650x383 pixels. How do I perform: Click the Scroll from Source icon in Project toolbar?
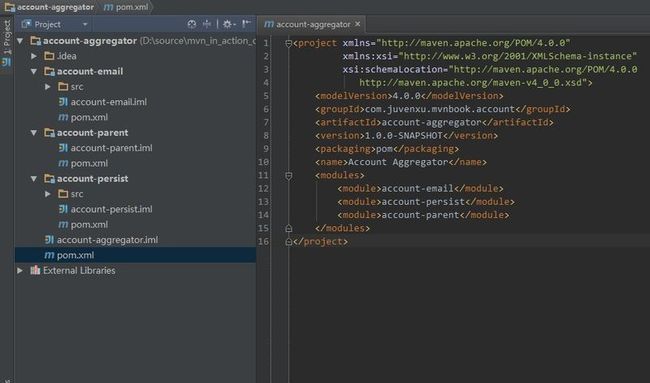[x=192, y=24]
